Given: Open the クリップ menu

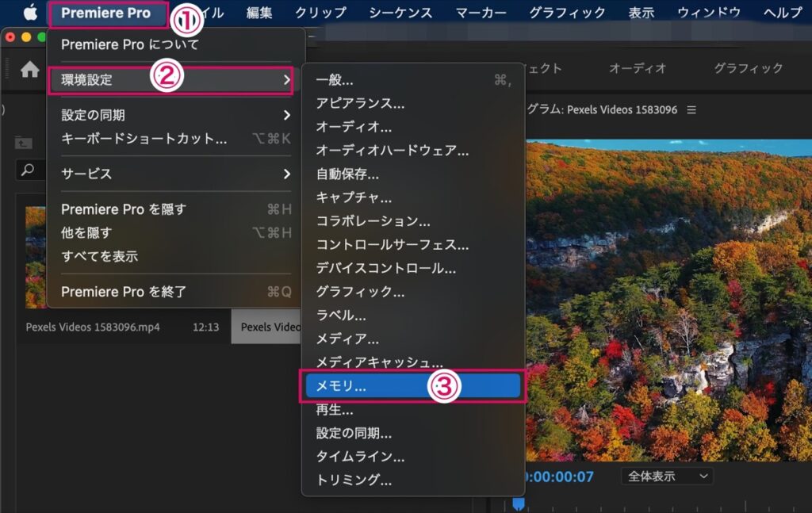Looking at the screenshot, I should pos(320,13).
